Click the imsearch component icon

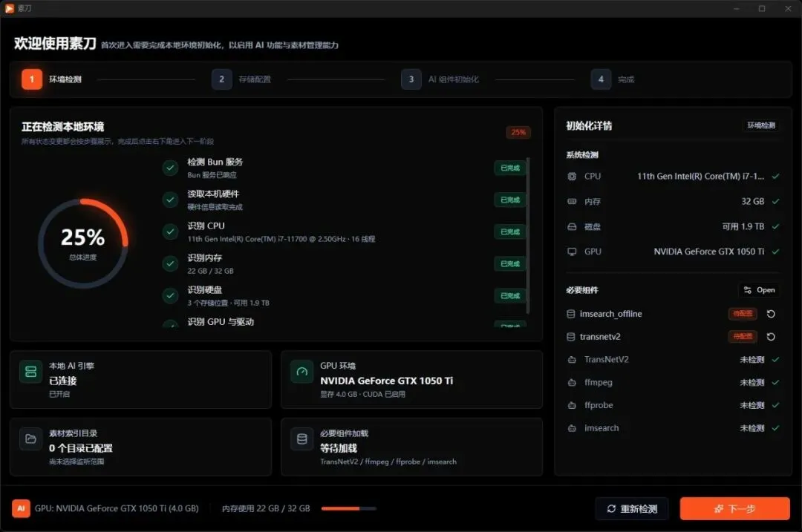[x=572, y=428]
